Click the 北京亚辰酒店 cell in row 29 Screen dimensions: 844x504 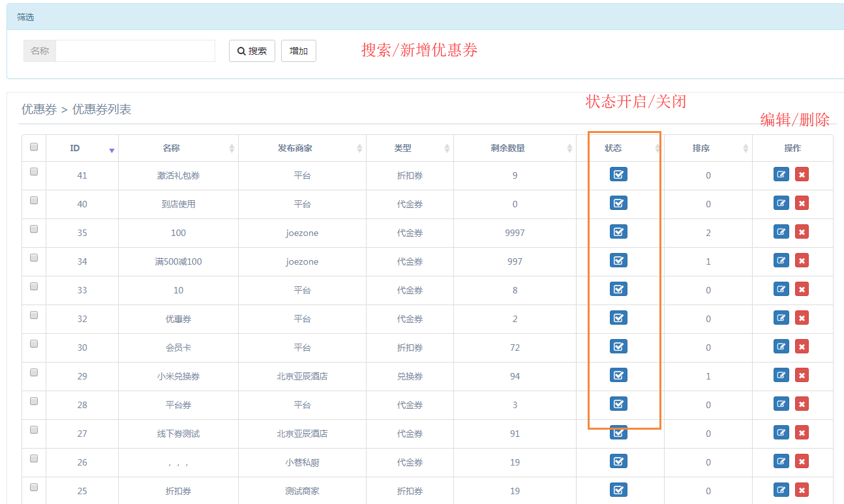point(302,376)
